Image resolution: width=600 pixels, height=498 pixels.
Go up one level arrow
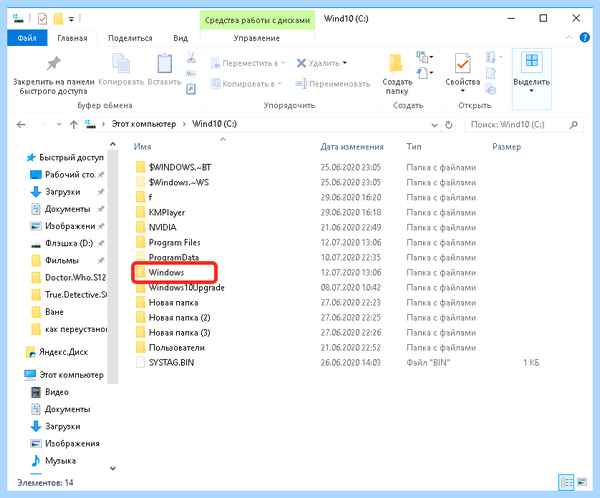(x=73, y=124)
